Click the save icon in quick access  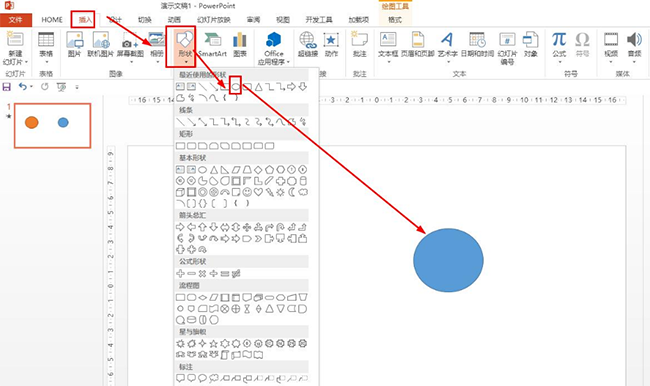[x=7, y=87]
